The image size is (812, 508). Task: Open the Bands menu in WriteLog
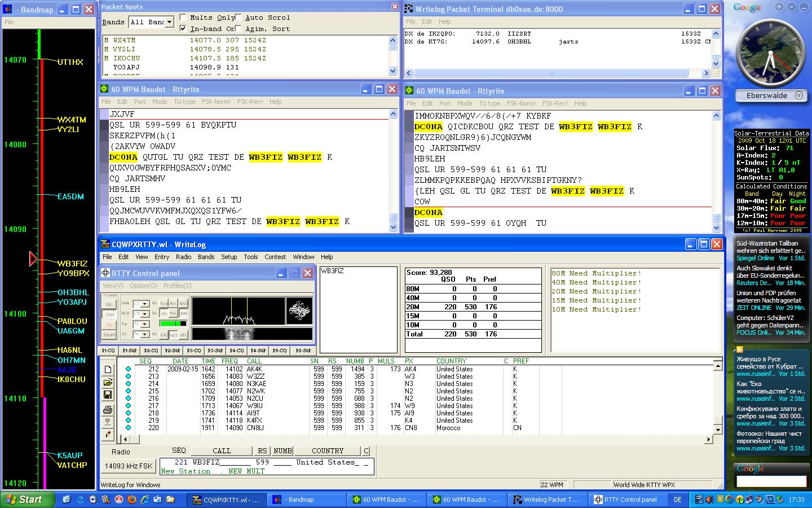[206, 257]
